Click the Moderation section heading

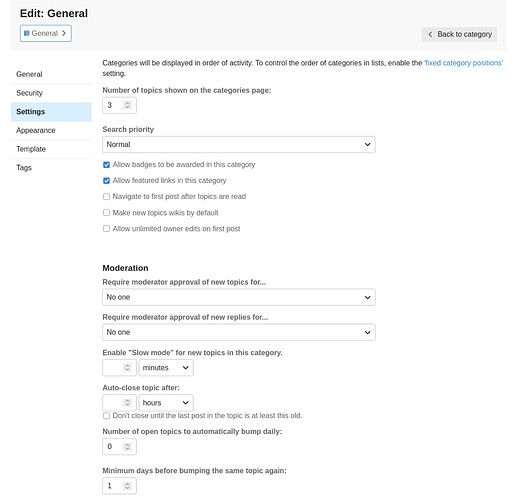(x=125, y=268)
